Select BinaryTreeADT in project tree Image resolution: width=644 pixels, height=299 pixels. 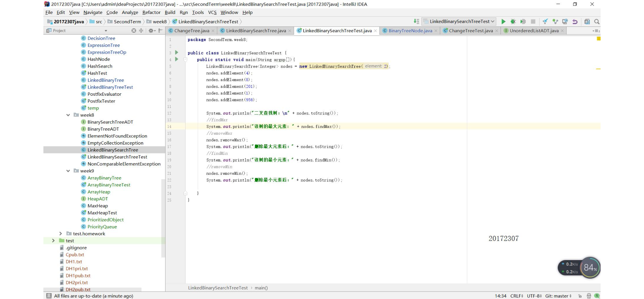(x=103, y=129)
